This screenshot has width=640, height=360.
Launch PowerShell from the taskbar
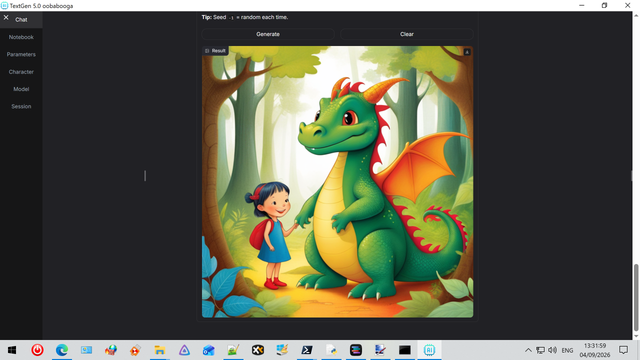(307, 350)
